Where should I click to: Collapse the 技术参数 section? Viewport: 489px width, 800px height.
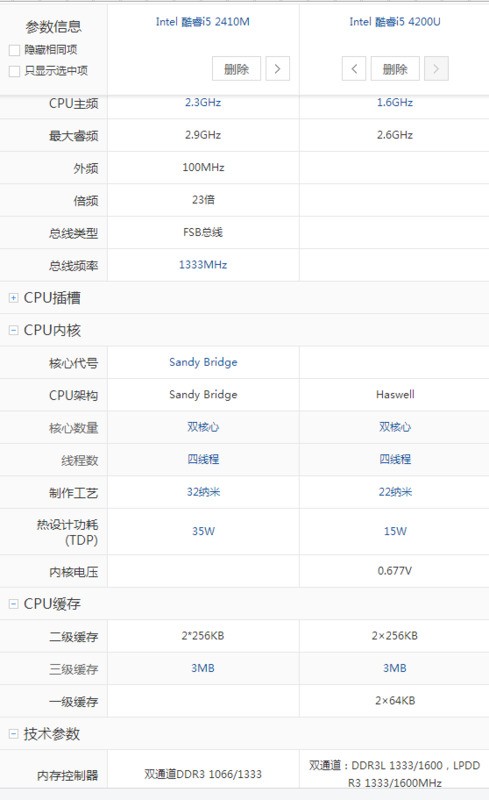coord(13,734)
